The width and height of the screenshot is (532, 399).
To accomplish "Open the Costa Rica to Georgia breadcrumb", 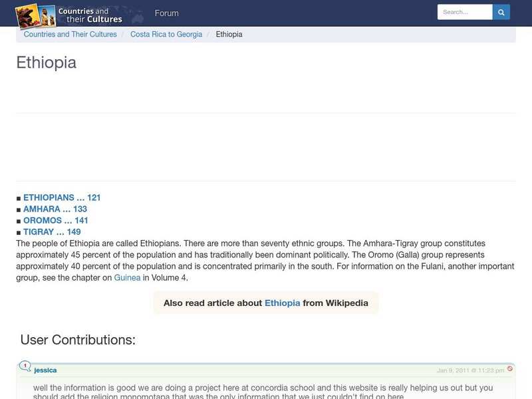I will pos(166,35).
